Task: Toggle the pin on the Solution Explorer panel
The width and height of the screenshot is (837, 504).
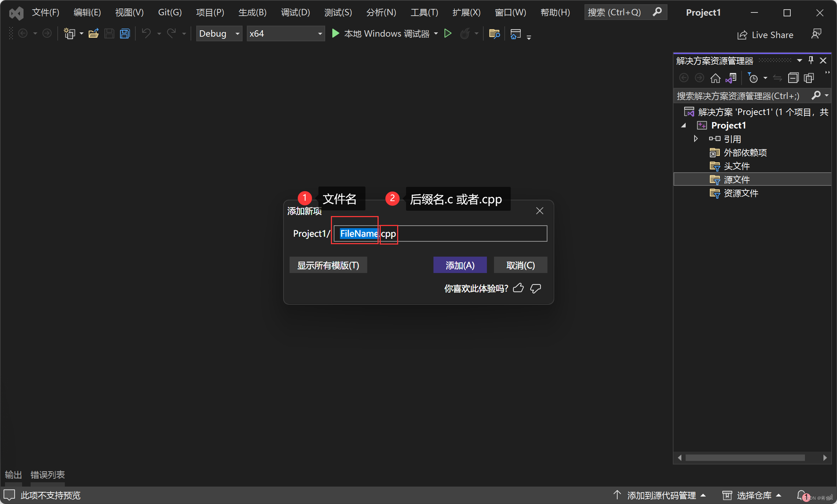Action: tap(811, 60)
